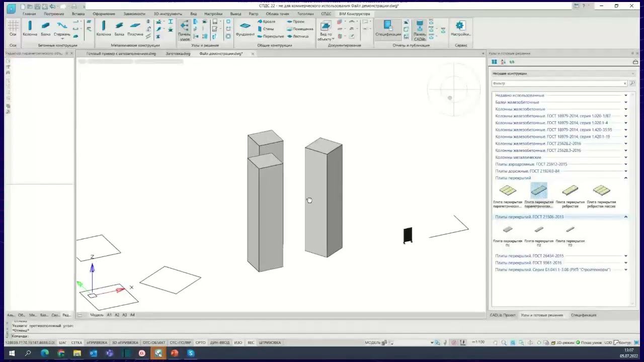Pick the slab type П1 item

point(508,235)
